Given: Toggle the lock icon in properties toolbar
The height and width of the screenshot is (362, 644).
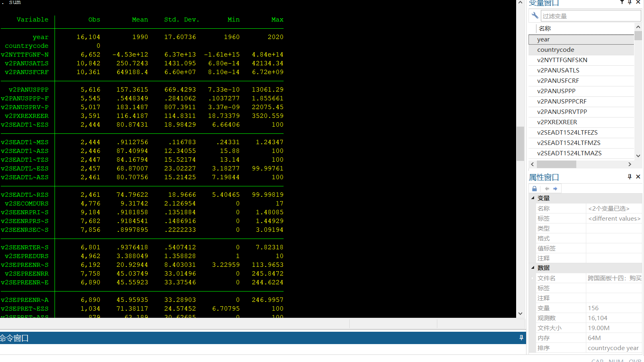Looking at the screenshot, I should (x=534, y=188).
